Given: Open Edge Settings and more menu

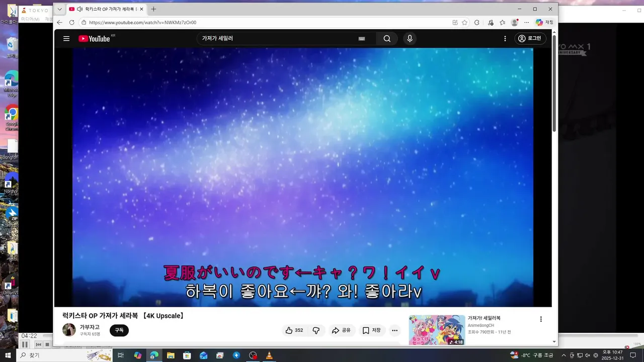Looking at the screenshot, I should pos(526,23).
